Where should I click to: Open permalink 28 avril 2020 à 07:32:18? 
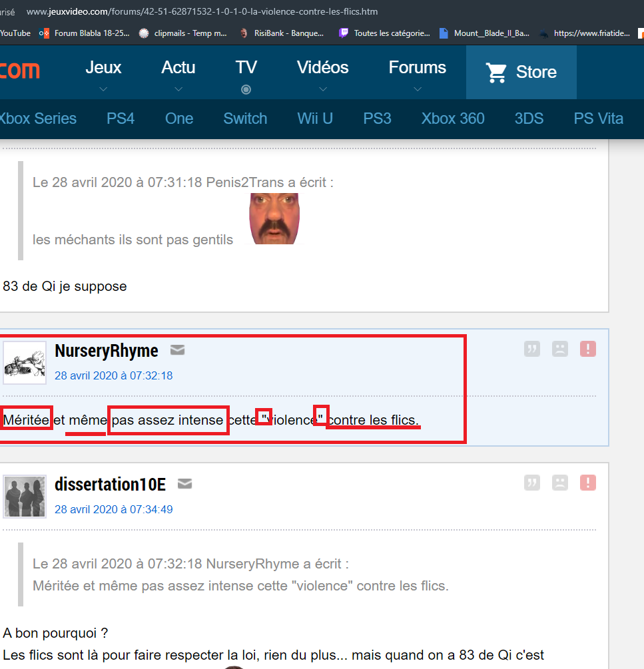[113, 375]
